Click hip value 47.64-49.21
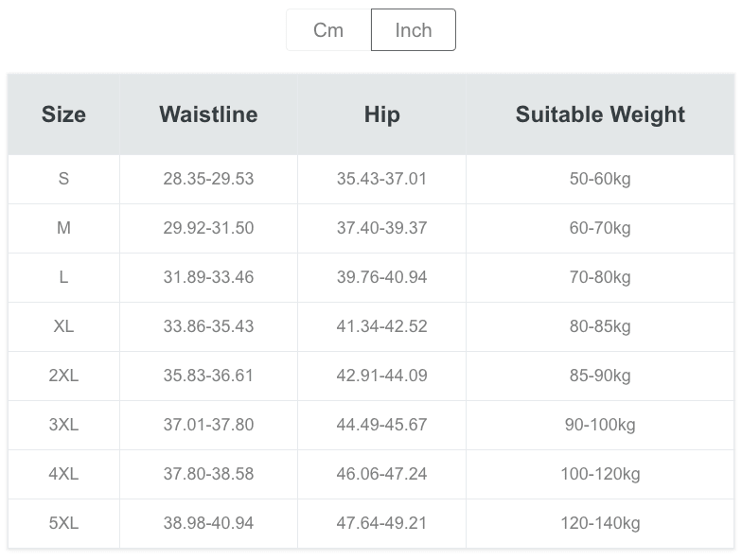This screenshot has height=560, width=742. (381, 523)
